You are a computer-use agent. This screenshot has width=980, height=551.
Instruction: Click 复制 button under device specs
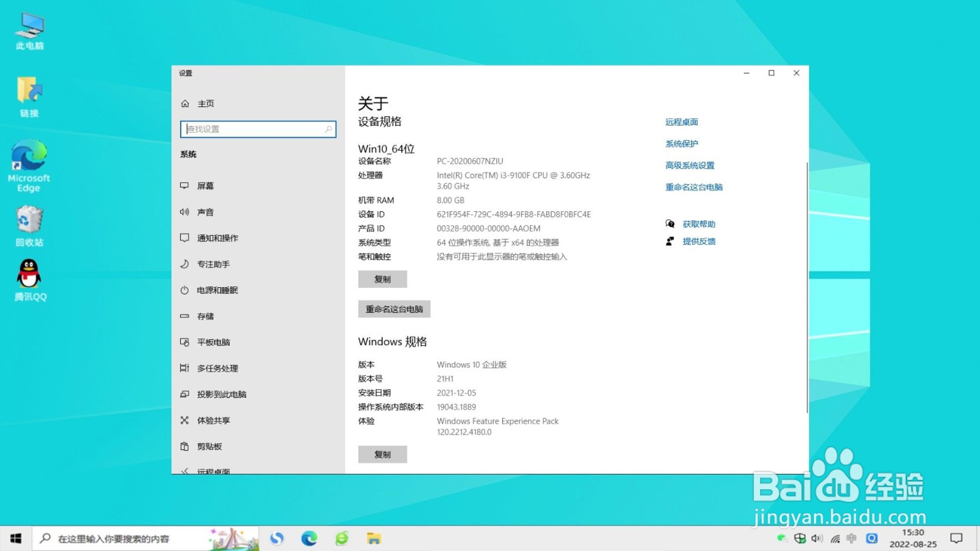point(382,279)
